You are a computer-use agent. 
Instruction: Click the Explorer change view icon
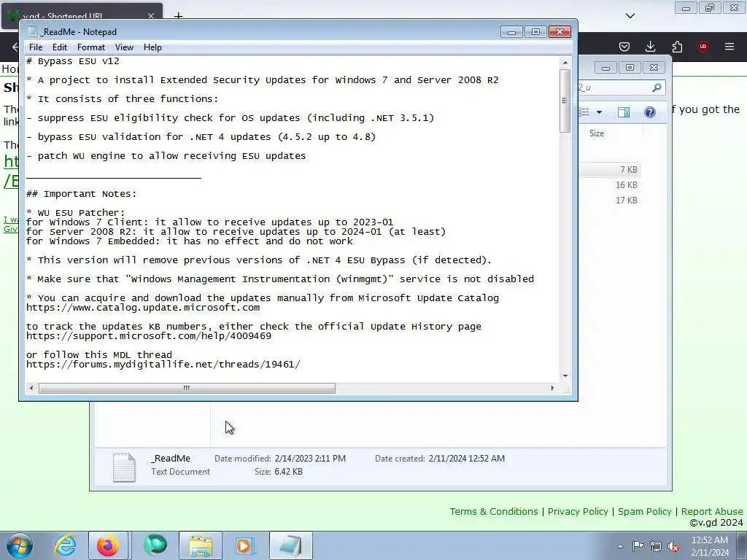tap(584, 112)
